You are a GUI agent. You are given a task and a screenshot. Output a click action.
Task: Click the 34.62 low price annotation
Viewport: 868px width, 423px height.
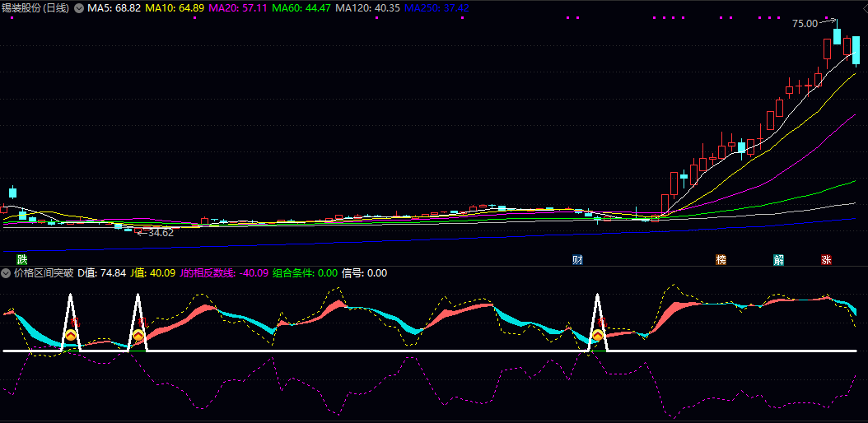pos(161,233)
